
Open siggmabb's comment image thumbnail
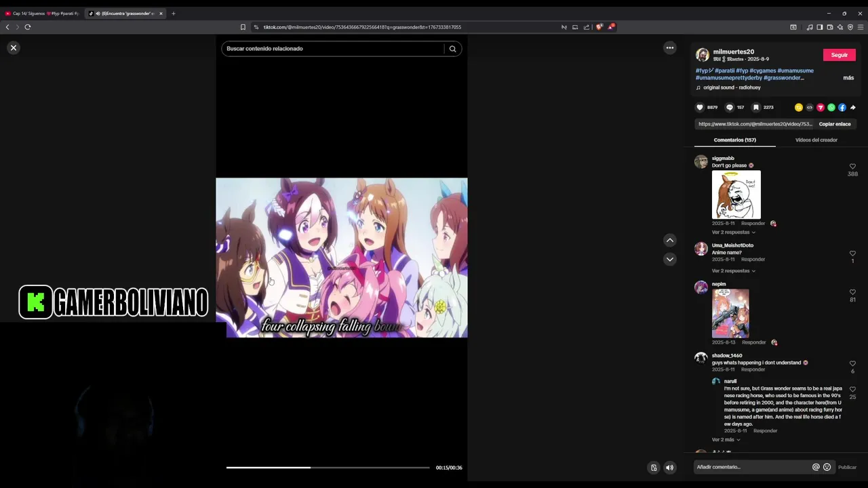[x=736, y=195]
